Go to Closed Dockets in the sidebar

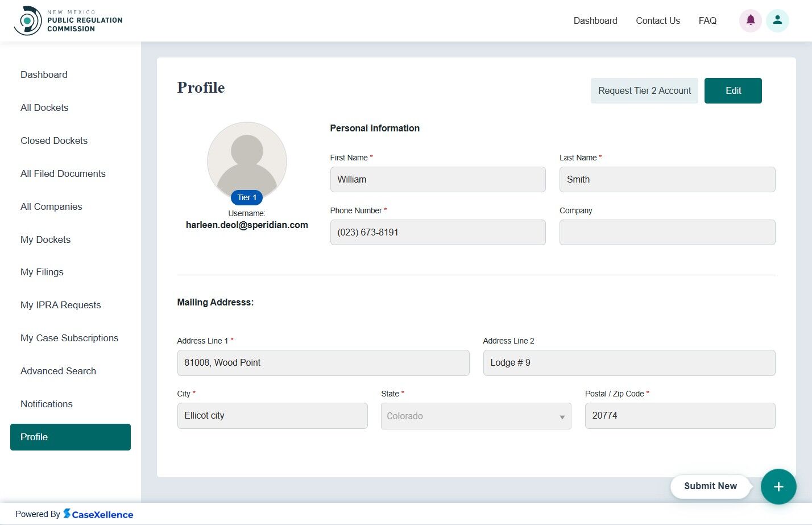click(x=53, y=140)
